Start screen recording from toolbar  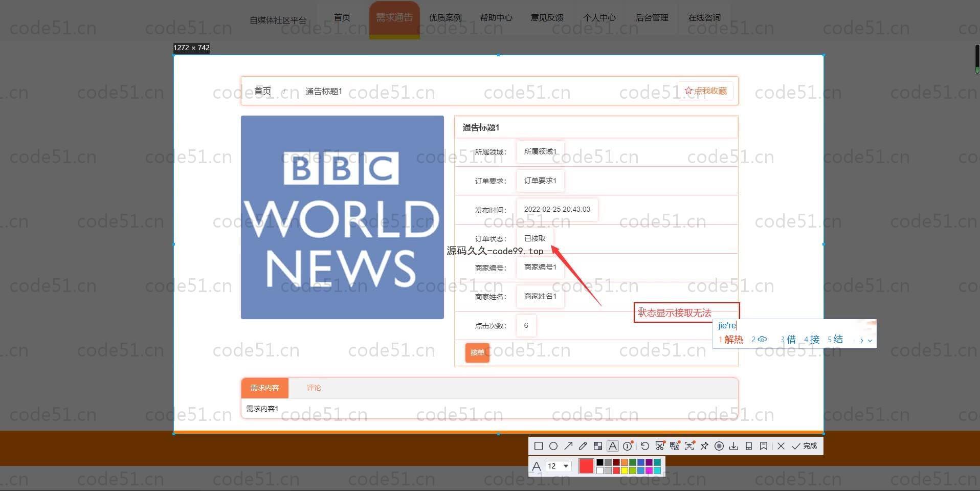coord(719,446)
